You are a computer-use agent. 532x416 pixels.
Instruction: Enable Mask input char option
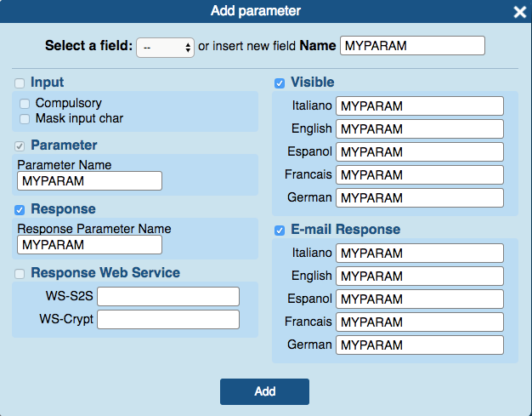click(x=25, y=119)
